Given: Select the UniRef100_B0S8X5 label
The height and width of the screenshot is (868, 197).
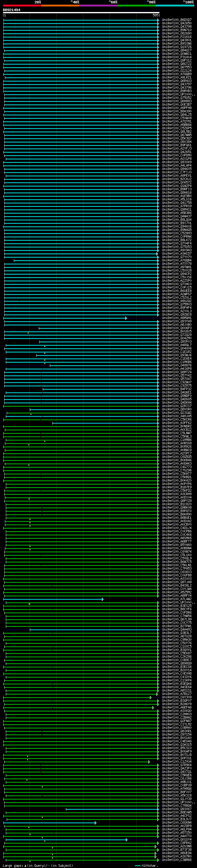Looking at the screenshot, I should click(177, 332).
